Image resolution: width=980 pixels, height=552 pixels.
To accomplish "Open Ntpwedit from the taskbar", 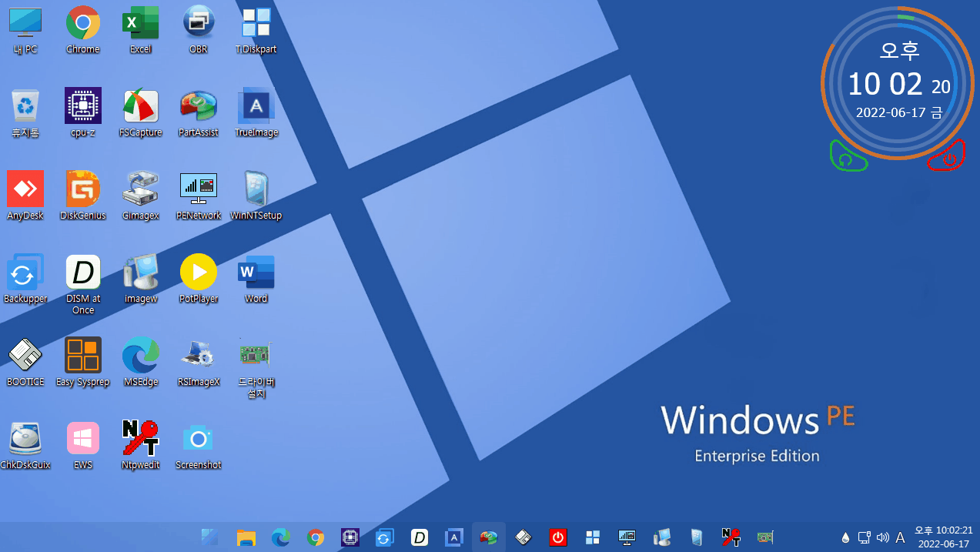I will [x=731, y=537].
